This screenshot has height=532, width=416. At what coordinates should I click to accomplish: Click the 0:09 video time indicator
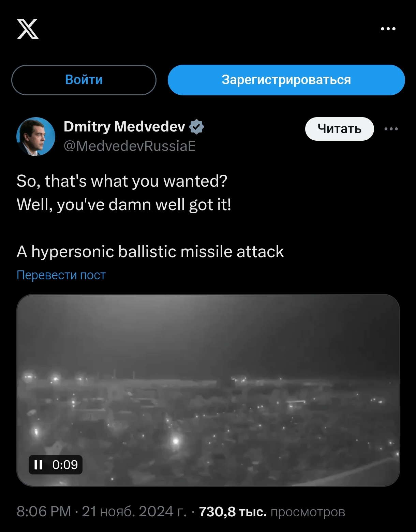(65, 465)
